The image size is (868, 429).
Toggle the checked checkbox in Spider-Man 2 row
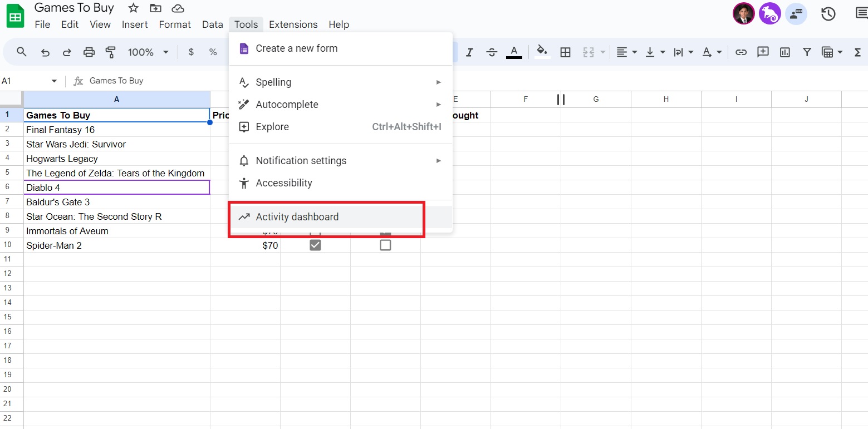315,245
